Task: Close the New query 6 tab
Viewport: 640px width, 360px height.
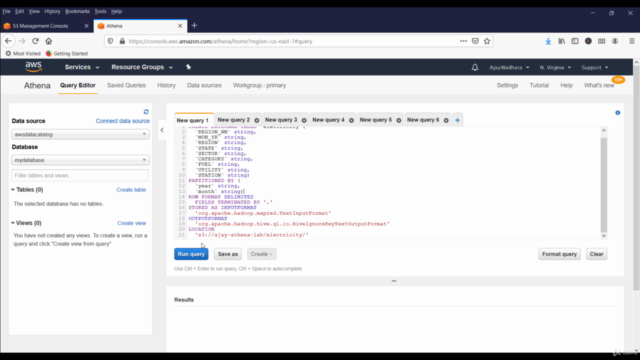Action: coord(446,120)
